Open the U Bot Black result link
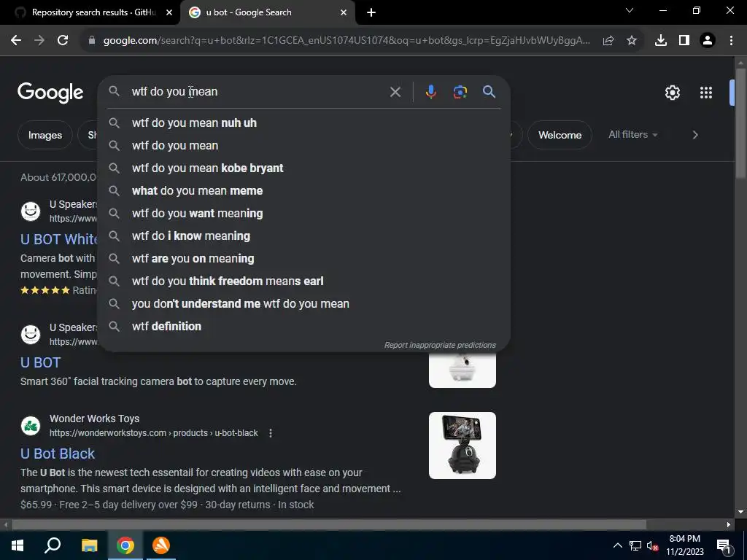 (x=58, y=454)
